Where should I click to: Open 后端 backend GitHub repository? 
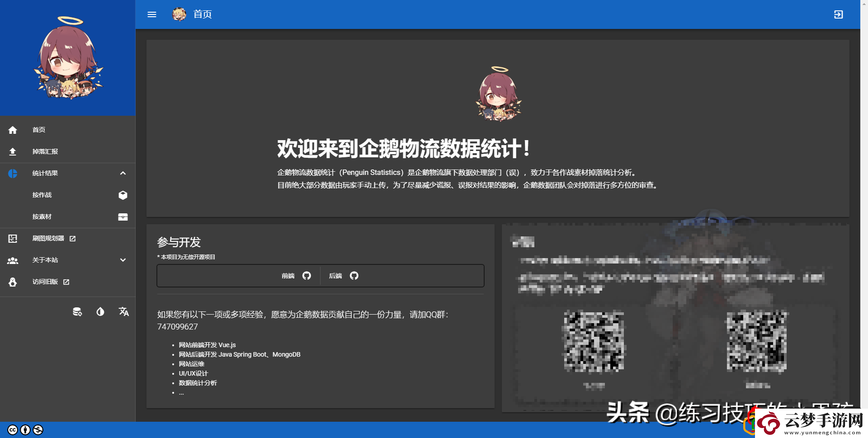point(344,276)
